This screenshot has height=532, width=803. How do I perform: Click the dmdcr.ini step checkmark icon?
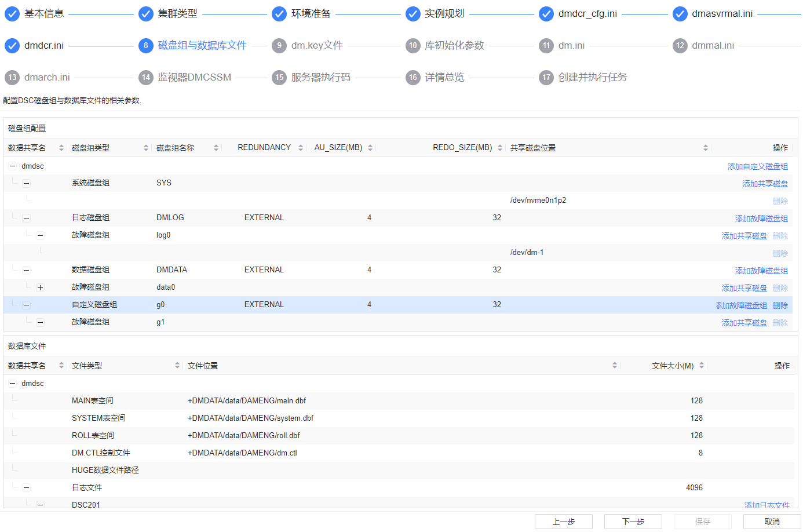point(12,46)
